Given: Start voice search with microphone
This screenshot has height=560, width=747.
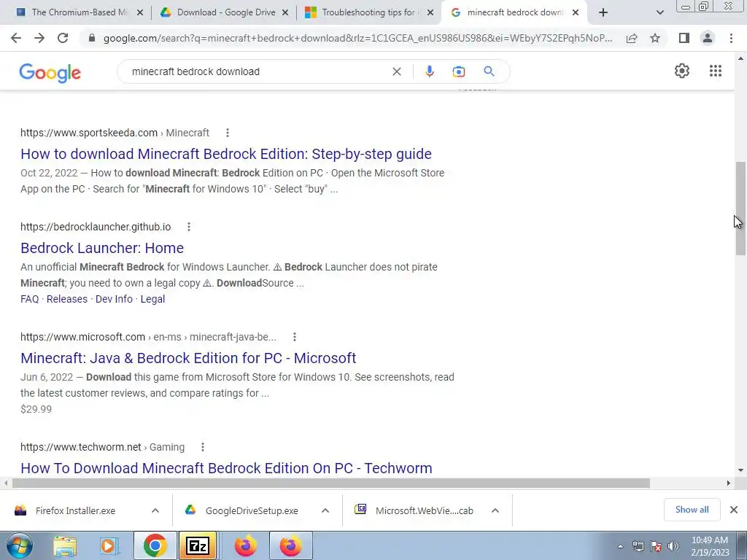Looking at the screenshot, I should point(429,71).
